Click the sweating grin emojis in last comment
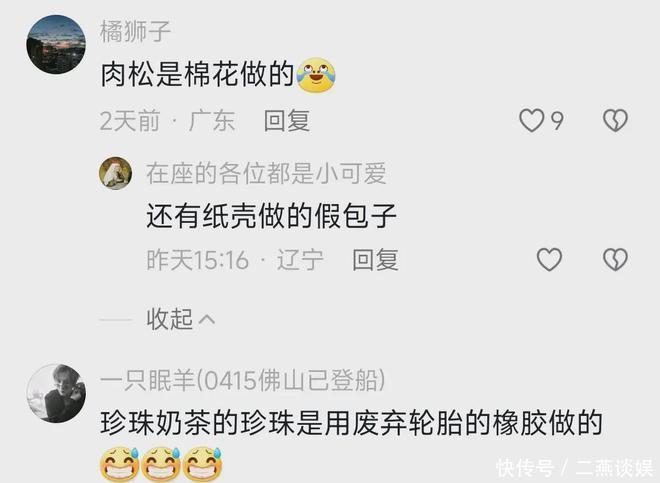 162,464
